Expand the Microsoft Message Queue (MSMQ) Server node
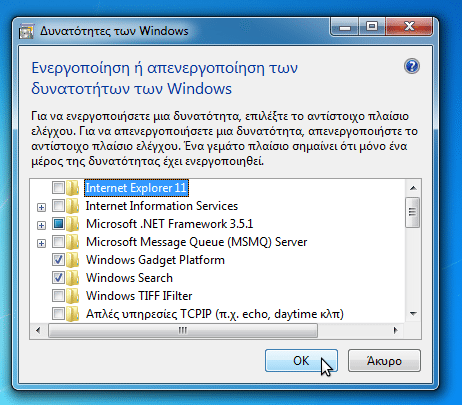 (41, 244)
